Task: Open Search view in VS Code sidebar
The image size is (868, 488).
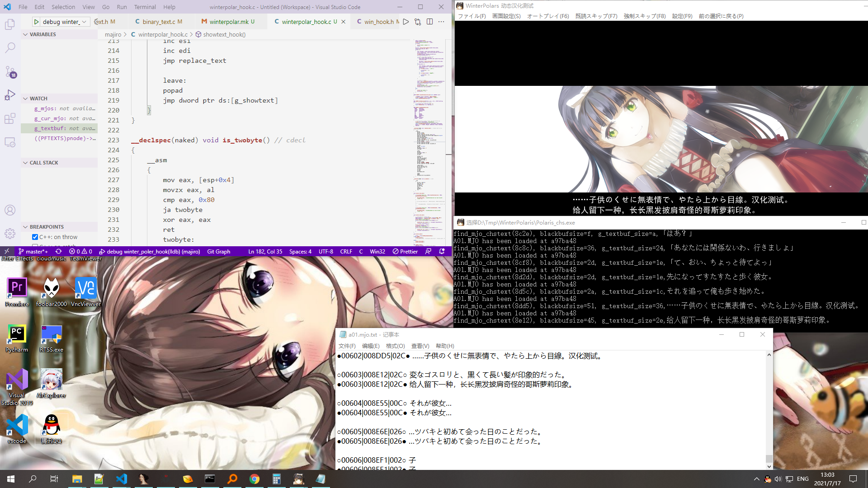Action: click(x=10, y=47)
